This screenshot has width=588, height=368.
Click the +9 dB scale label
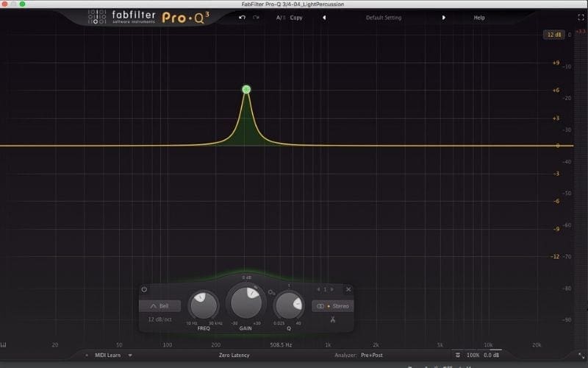point(556,63)
